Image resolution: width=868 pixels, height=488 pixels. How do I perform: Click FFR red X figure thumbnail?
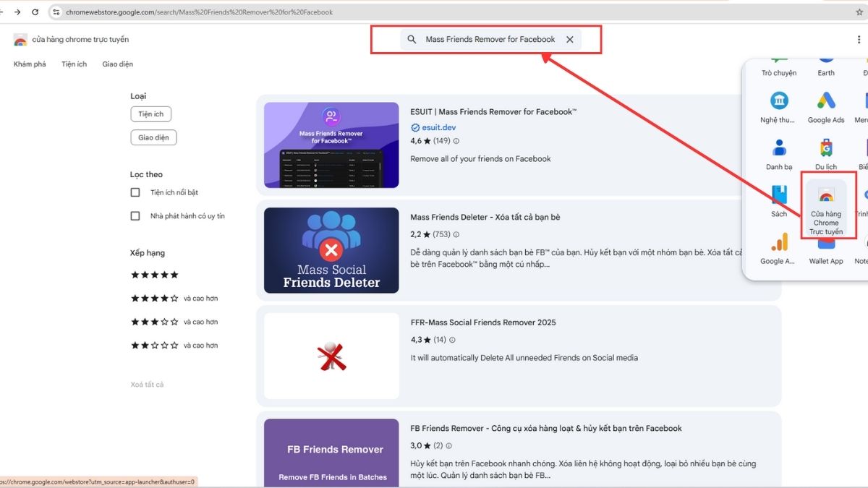tap(331, 356)
